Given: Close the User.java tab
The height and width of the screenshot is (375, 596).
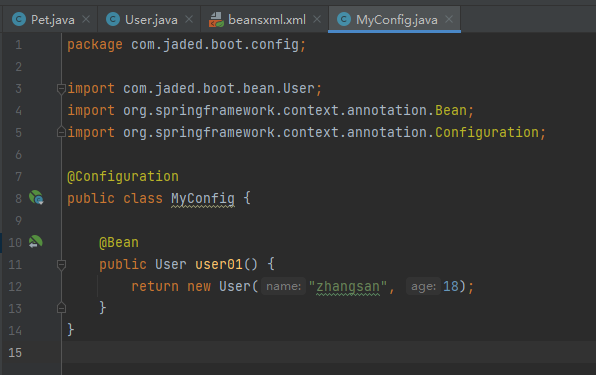Looking at the screenshot, I should tap(189, 19).
